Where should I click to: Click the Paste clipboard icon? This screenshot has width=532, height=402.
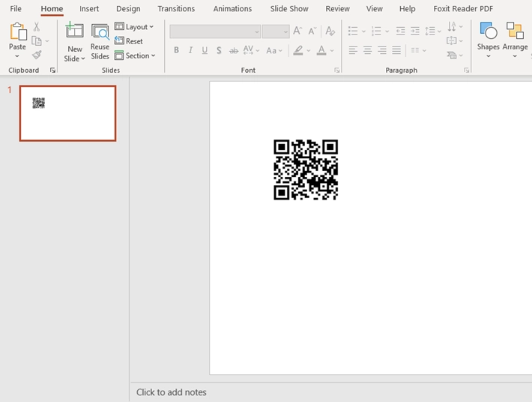(18, 31)
